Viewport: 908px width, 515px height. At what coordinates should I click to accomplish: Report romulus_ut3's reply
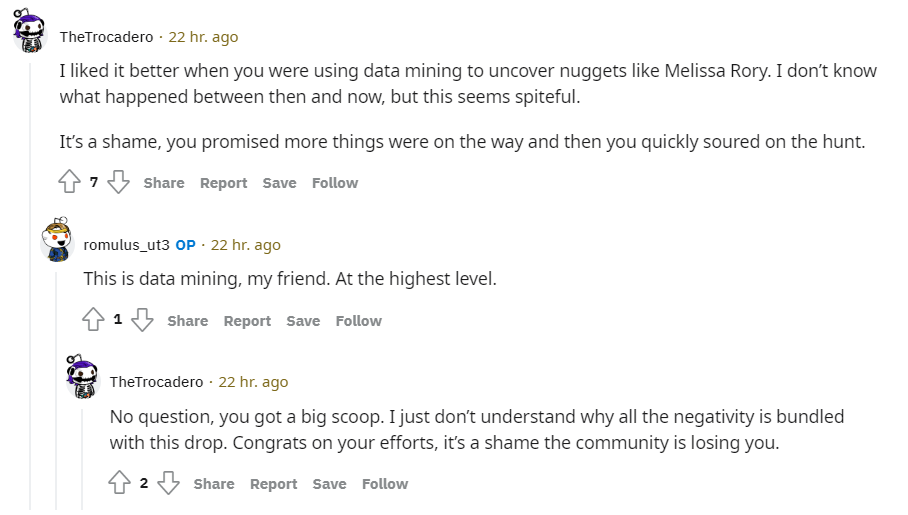tap(247, 321)
